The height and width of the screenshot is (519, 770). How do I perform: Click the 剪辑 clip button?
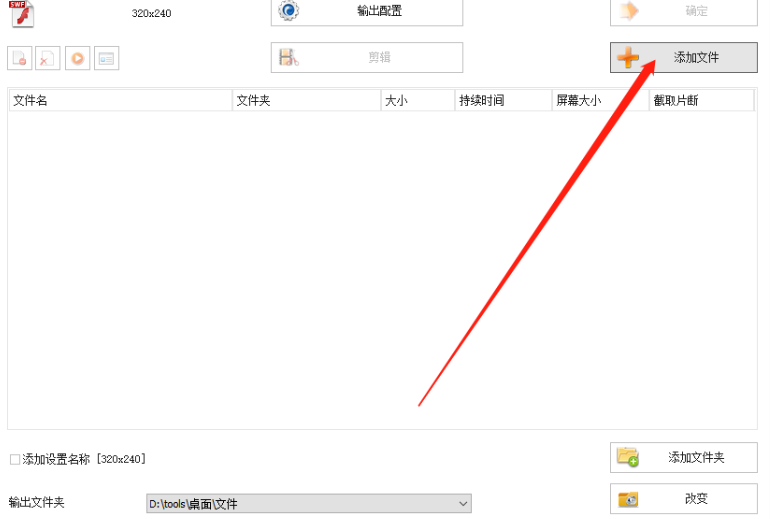point(367,57)
